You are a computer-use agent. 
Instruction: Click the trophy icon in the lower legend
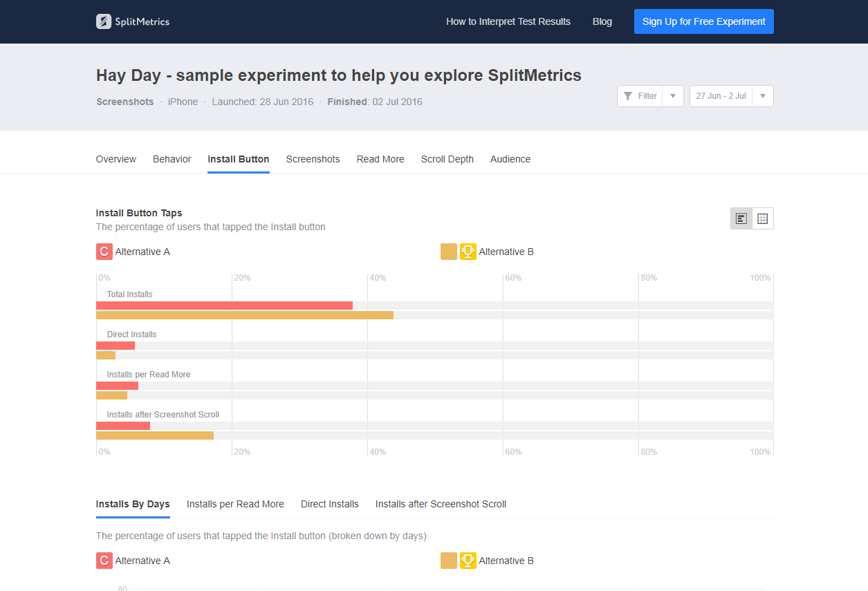468,561
